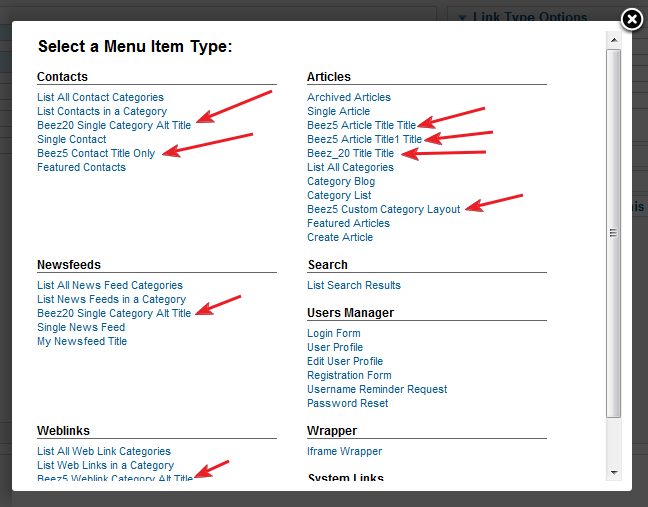Select Username Reminder Request
This screenshot has width=648, height=507.
coord(377,389)
